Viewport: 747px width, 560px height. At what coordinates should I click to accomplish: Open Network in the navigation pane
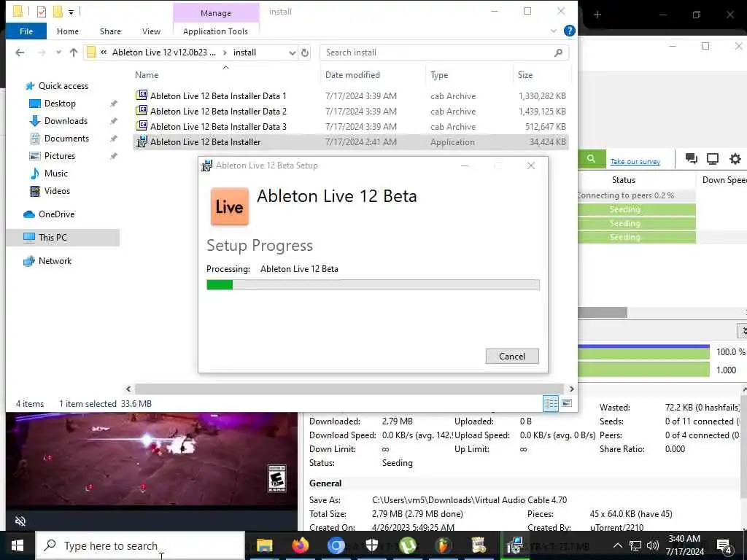tap(55, 261)
